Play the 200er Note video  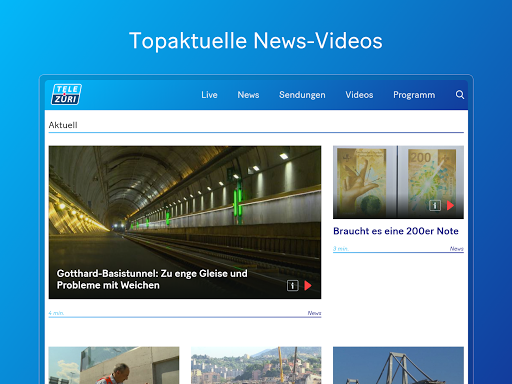[450, 205]
